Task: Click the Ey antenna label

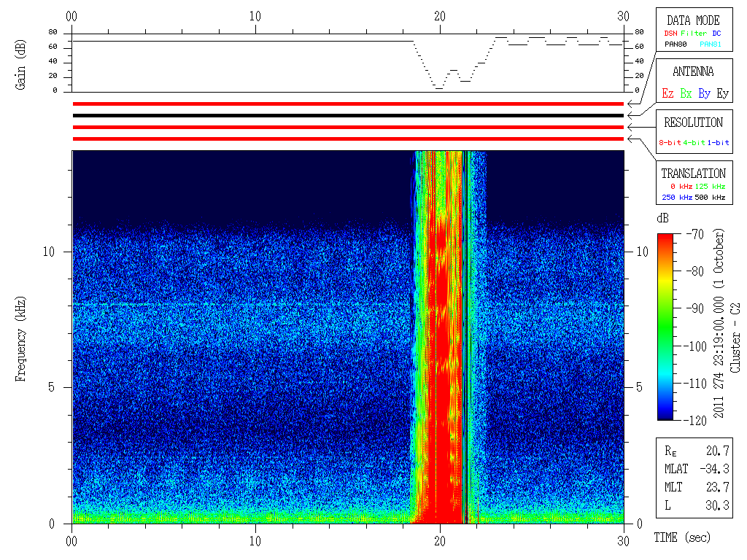Action: 722,93
